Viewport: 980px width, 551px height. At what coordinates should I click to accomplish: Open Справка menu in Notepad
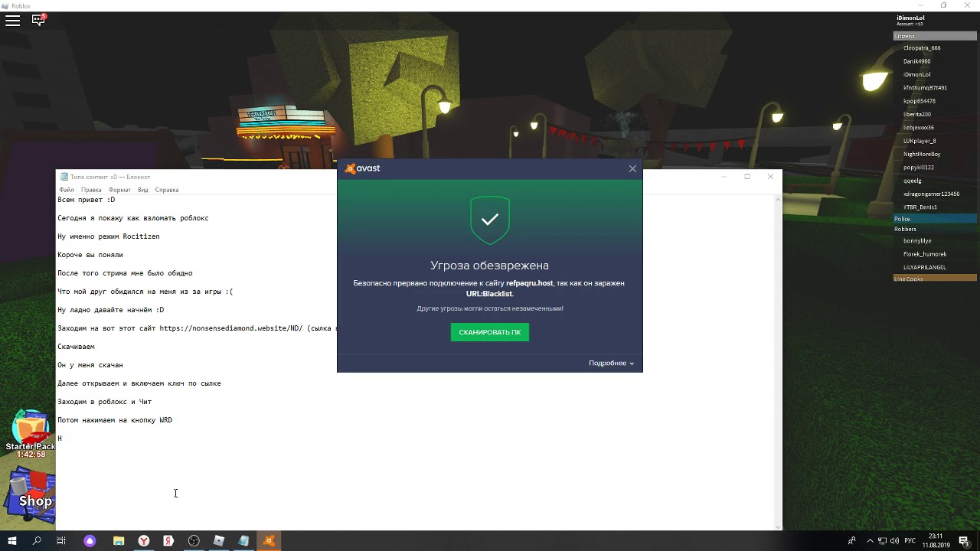tap(167, 190)
